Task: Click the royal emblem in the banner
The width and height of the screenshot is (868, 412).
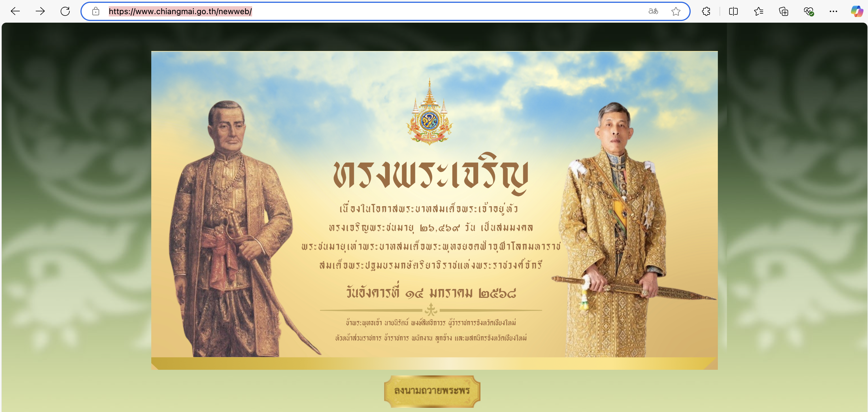Action: [429, 112]
